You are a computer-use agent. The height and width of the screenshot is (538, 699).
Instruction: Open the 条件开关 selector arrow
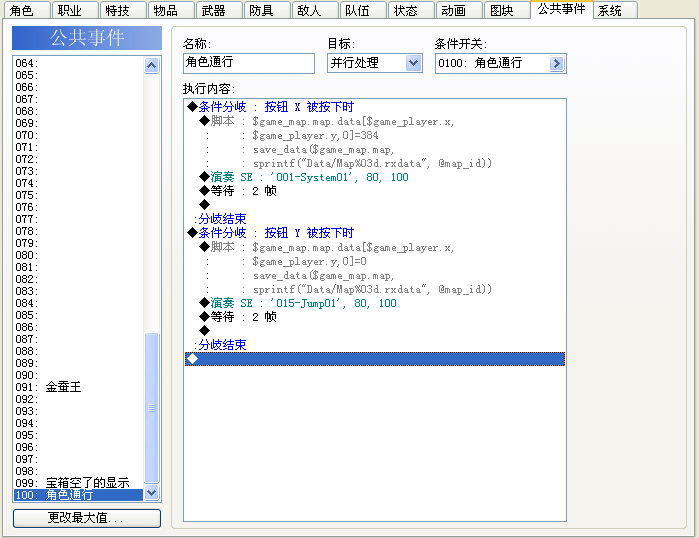[556, 63]
